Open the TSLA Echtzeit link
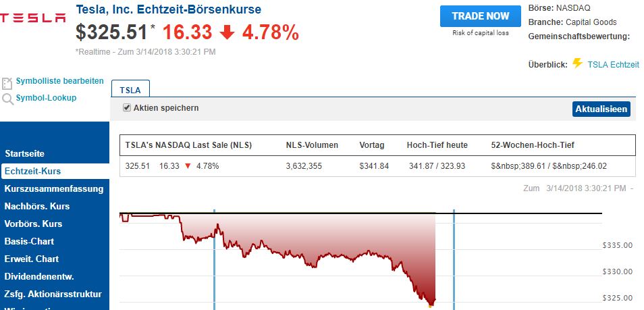This screenshot has width=644, height=310. 614,65
